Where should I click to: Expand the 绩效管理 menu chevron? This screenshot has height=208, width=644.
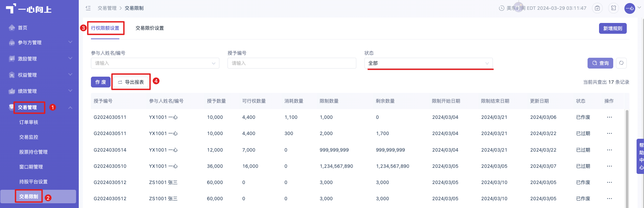point(70,91)
